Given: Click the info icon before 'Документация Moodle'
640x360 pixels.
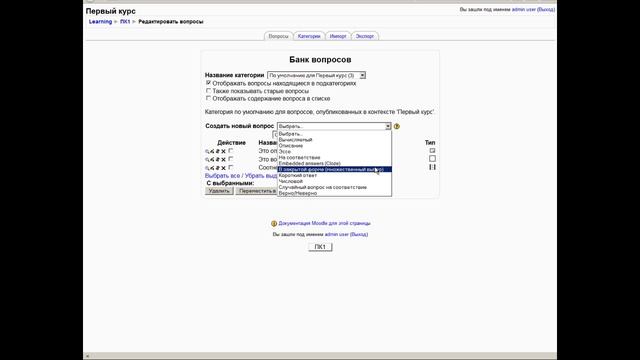Looking at the screenshot, I should 274,224.
